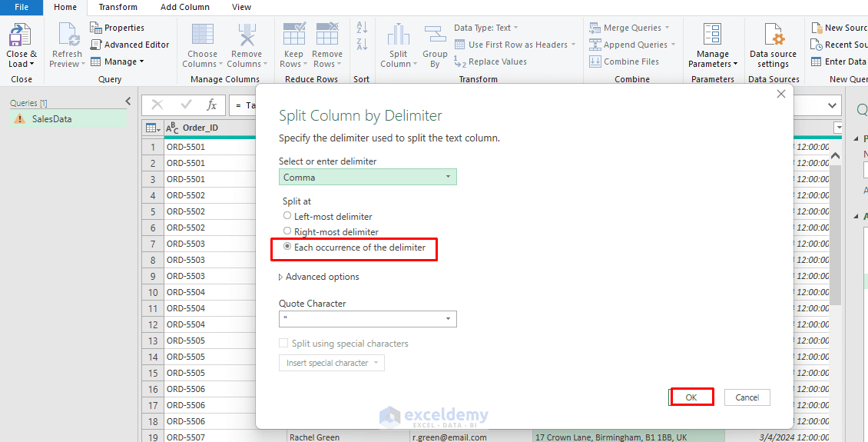Open the Quote Character dropdown
868x442 pixels.
(x=368, y=319)
